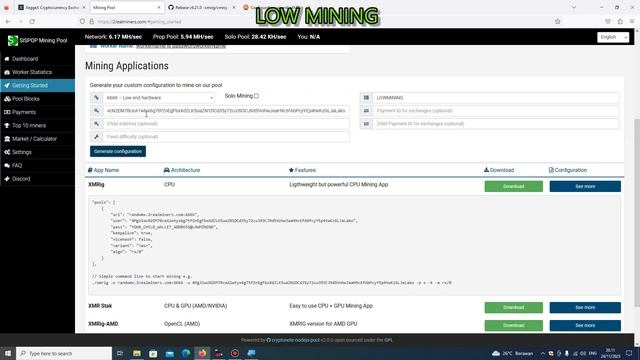The width and height of the screenshot is (640, 360).
Task: Click the cryptonote-nodejs-pool footer link
Action: point(292,340)
